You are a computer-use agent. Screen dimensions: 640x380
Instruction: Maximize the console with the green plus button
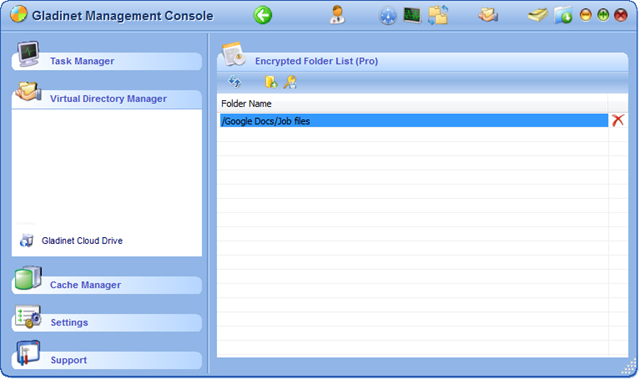tap(603, 16)
